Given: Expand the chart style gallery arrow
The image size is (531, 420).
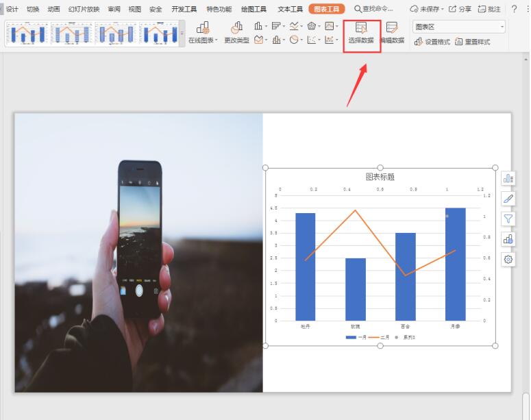Looking at the screenshot, I should point(182,33).
